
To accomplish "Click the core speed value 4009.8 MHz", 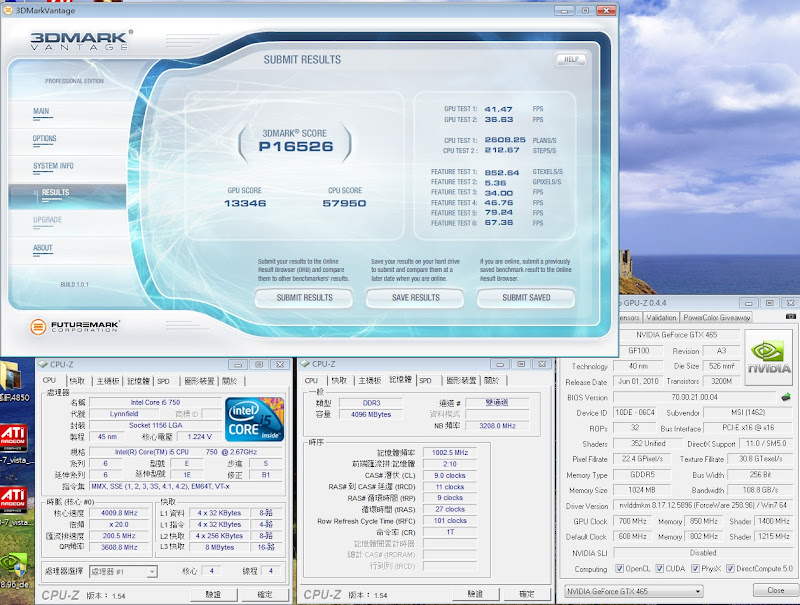I will click(x=119, y=513).
